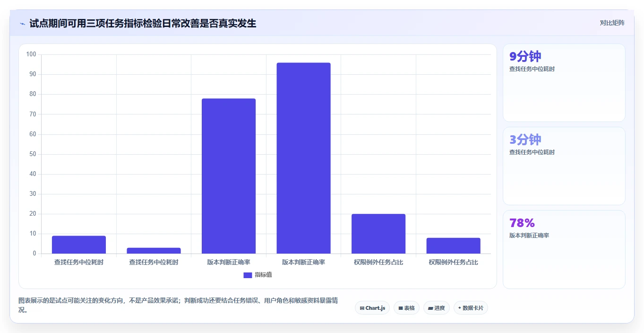The image size is (644, 333).
Task: Click the y-axis label 50
Action: pyautogui.click(x=33, y=154)
